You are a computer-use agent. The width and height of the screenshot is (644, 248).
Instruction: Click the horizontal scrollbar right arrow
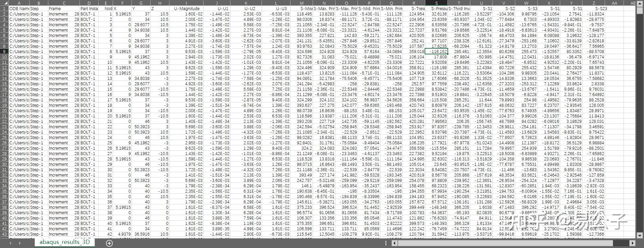[x=633, y=243]
